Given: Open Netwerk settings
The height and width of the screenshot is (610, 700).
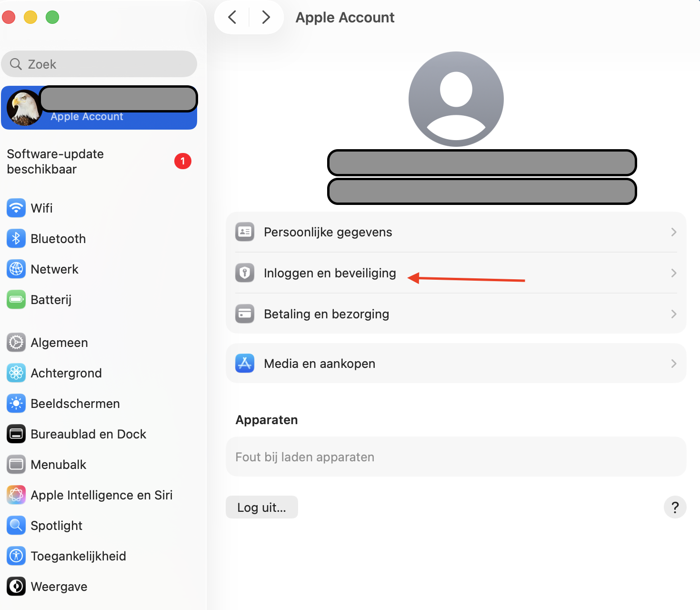Looking at the screenshot, I should coord(54,269).
